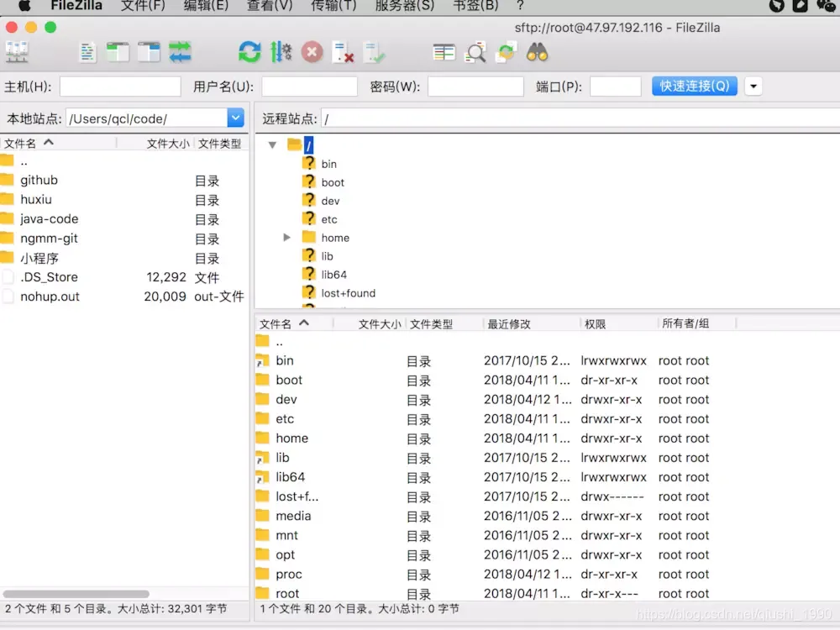Select the proc row in remote list
Screen dimensions: 840x630
pos(547,574)
